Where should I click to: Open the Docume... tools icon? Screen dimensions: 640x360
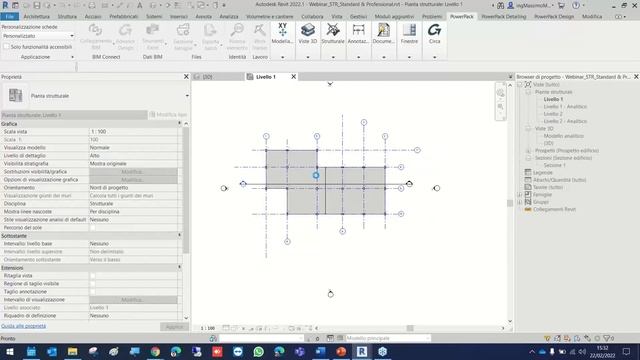pos(384,33)
